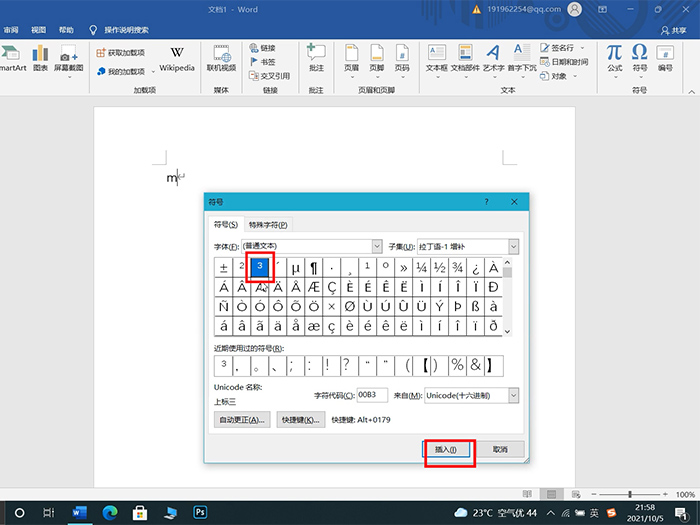
Task: Open Microsoft Store from the taskbar
Action: (x=140, y=512)
